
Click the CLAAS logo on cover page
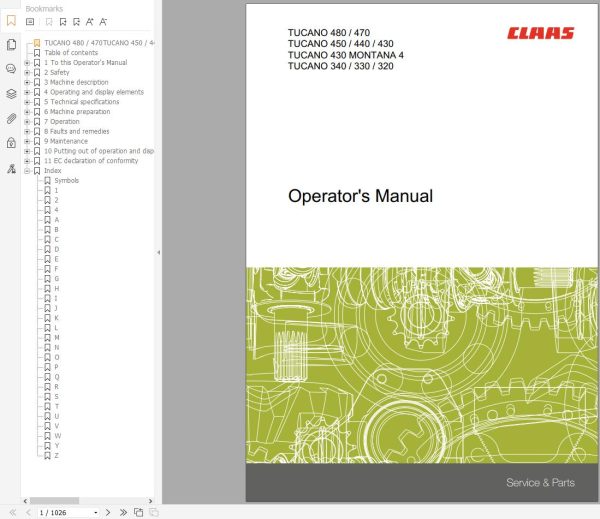(541, 33)
